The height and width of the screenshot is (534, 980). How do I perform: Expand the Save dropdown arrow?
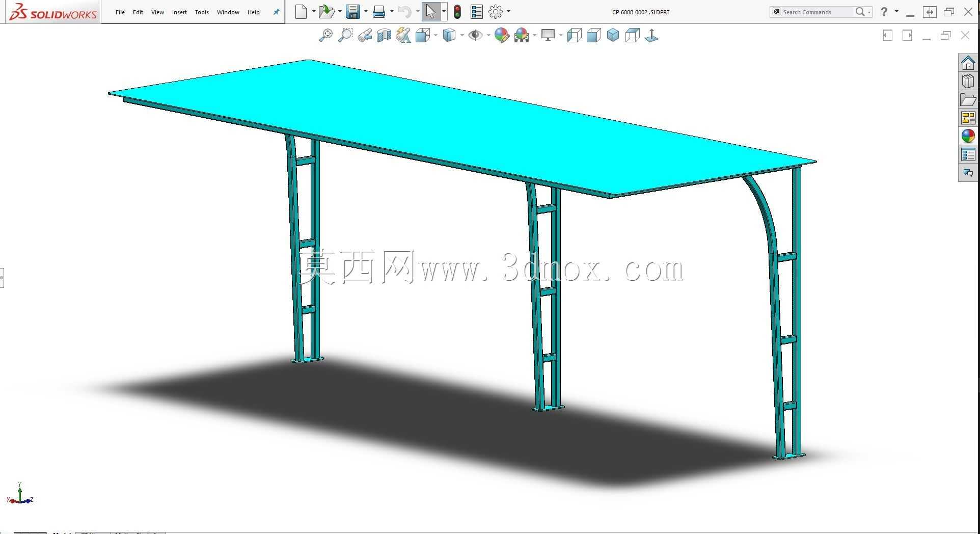tap(366, 12)
